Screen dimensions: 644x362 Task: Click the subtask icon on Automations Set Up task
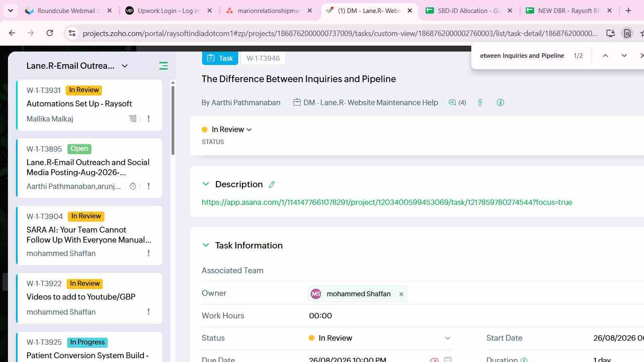[133, 119]
